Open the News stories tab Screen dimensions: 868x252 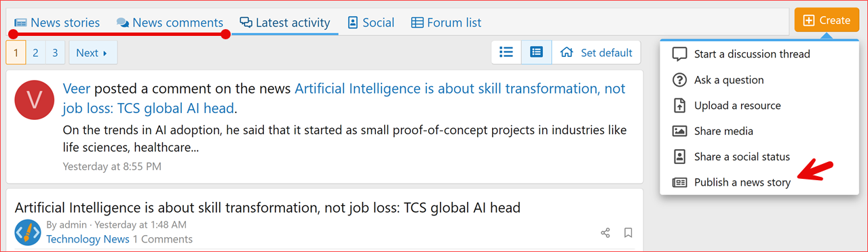(x=57, y=22)
